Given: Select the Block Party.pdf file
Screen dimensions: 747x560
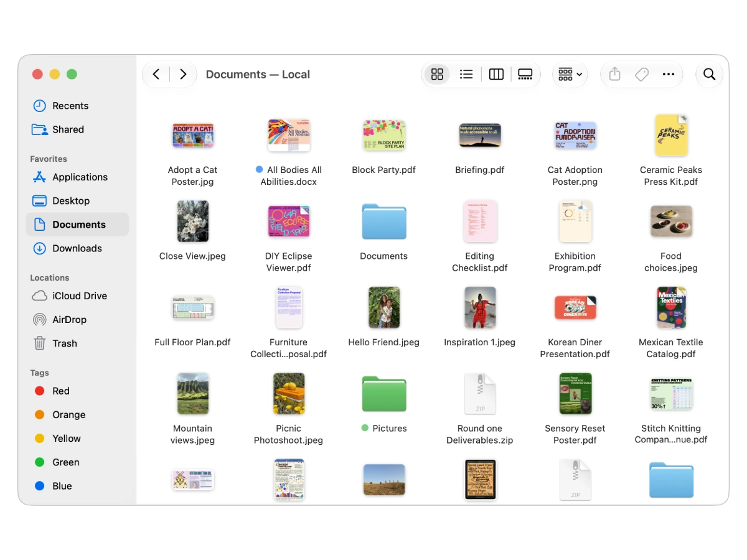Looking at the screenshot, I should click(x=384, y=135).
